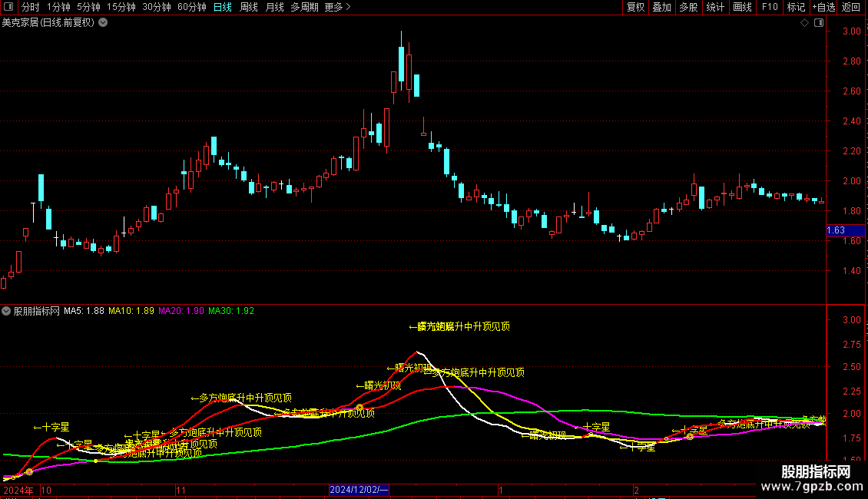Click the 美克家居(日线.前复权) title text

(48, 23)
